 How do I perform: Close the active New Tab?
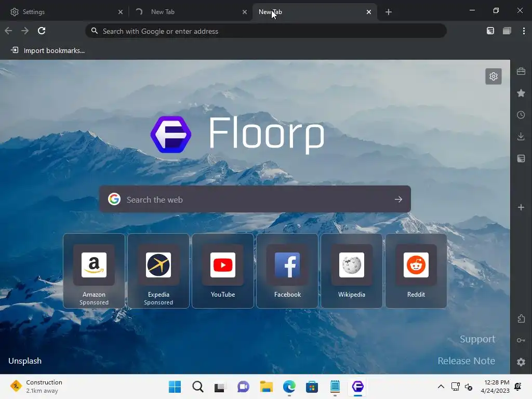369,12
